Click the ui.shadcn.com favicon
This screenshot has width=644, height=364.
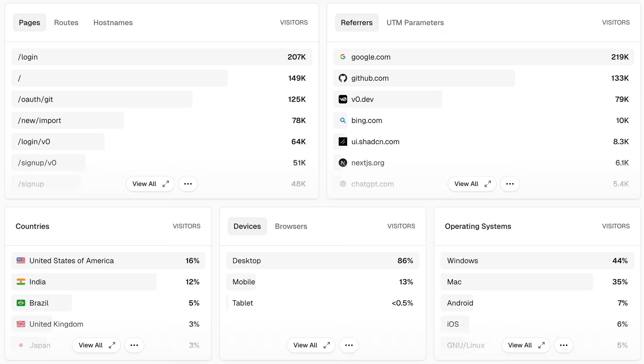342,141
